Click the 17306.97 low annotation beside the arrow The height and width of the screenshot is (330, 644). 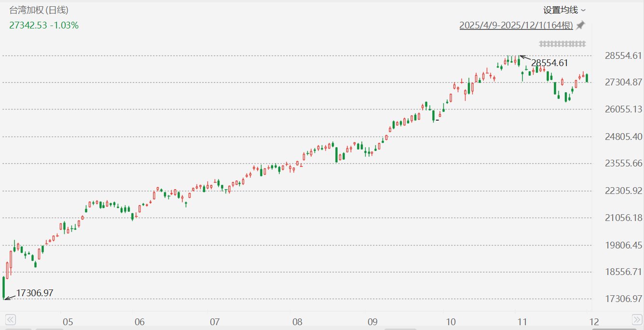pyautogui.click(x=35, y=293)
